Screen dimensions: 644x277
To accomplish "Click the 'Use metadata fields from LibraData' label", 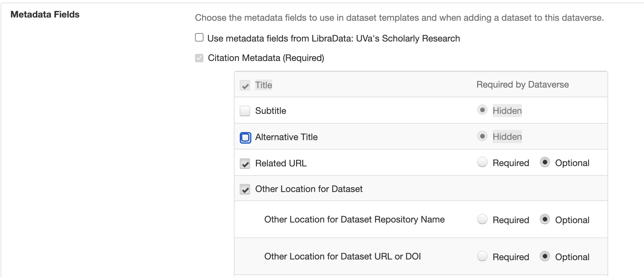I will tap(333, 39).
